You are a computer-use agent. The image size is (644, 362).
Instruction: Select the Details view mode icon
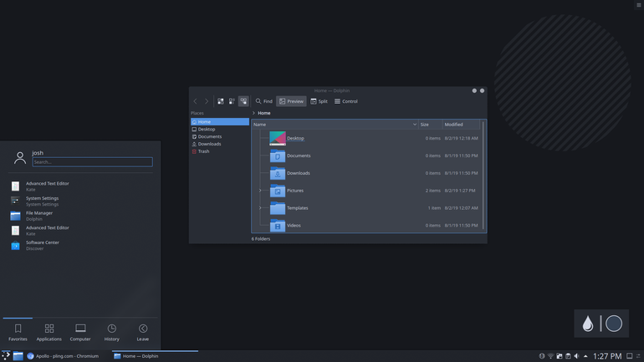click(x=243, y=101)
